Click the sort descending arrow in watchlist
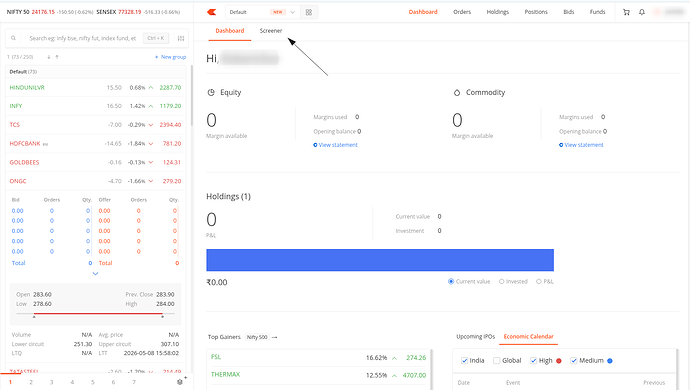690x390 pixels. [49, 57]
